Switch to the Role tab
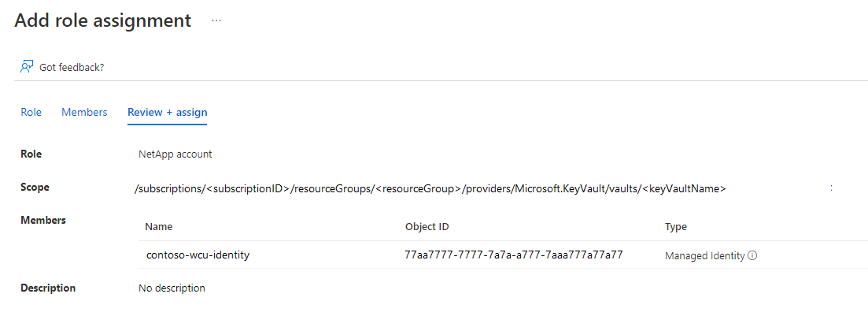Image resolution: width=868 pixels, height=316 pixels. pyautogui.click(x=31, y=112)
